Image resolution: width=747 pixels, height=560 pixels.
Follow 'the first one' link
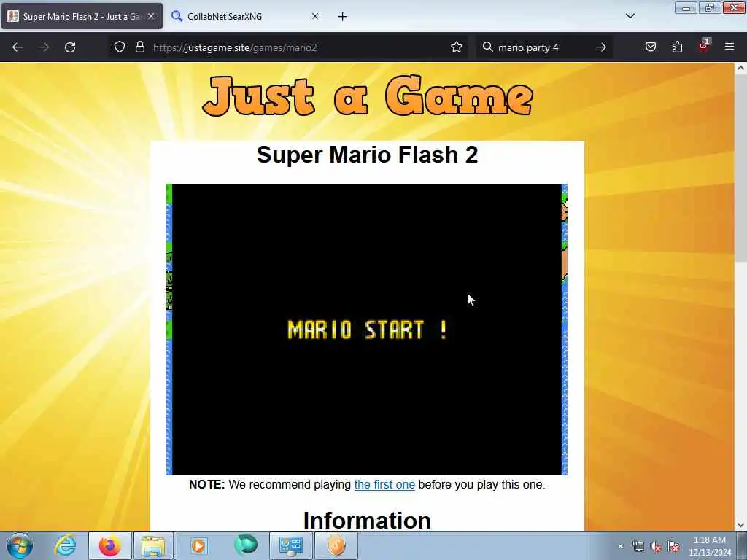384,485
